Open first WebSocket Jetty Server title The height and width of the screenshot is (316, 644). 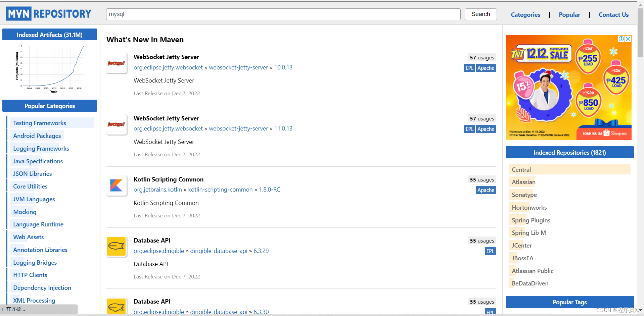pos(166,57)
